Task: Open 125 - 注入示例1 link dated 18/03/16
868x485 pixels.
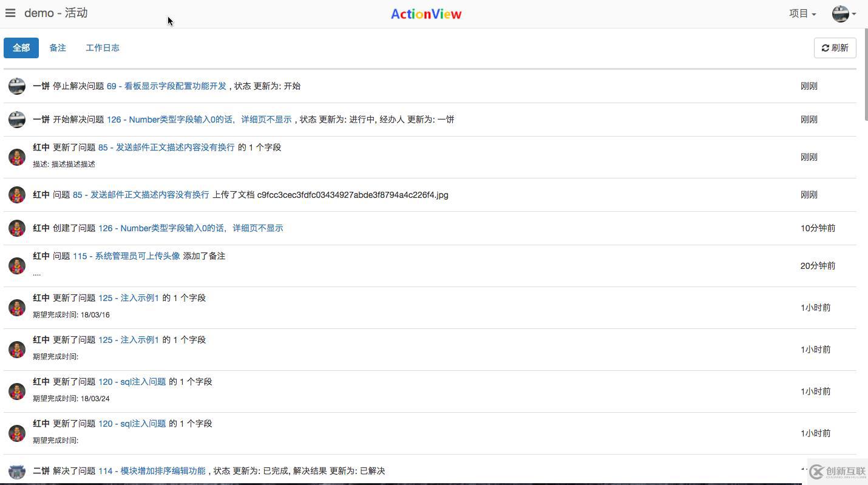Action: [129, 298]
